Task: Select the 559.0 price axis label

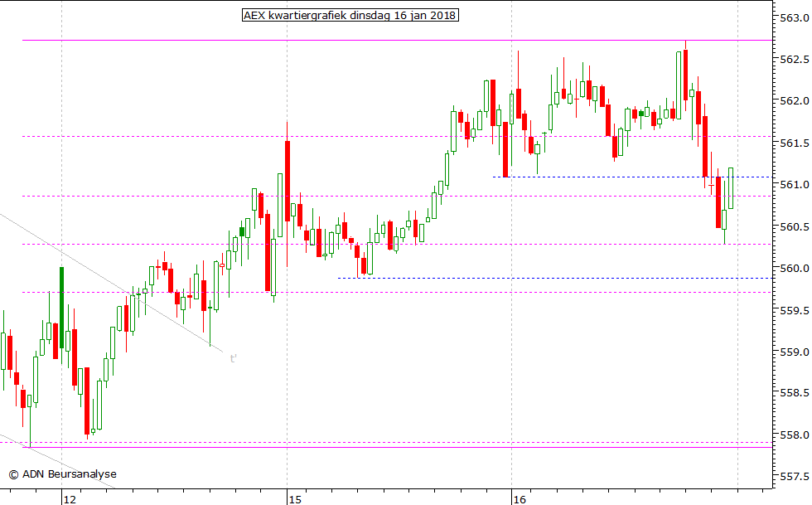Action: [794, 352]
